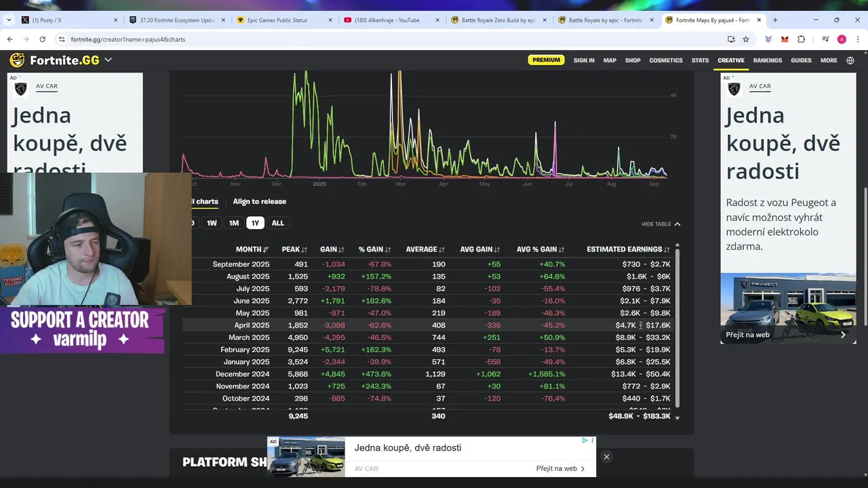Click February 2025 month cell

click(245, 350)
